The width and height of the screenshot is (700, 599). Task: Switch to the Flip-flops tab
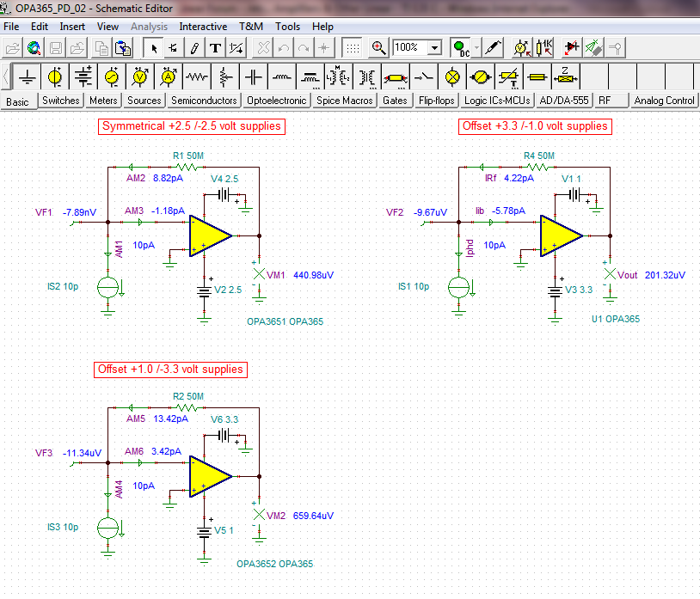pyautogui.click(x=436, y=101)
